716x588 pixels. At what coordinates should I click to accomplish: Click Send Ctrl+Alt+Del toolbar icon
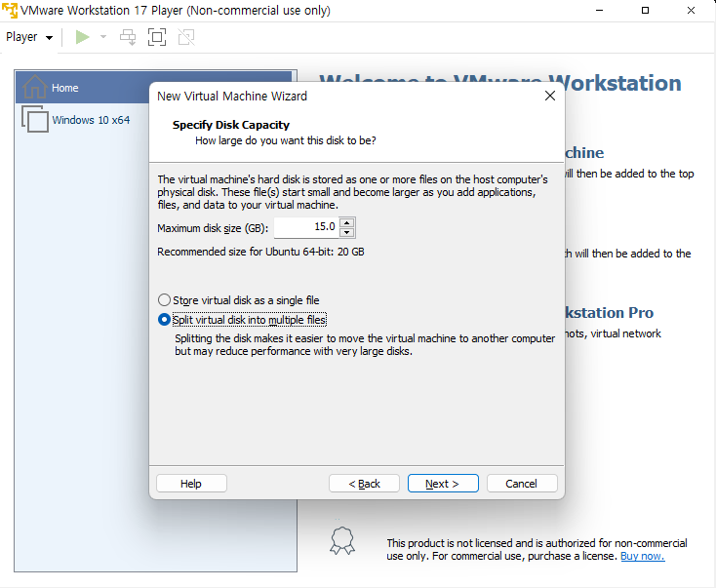click(128, 37)
